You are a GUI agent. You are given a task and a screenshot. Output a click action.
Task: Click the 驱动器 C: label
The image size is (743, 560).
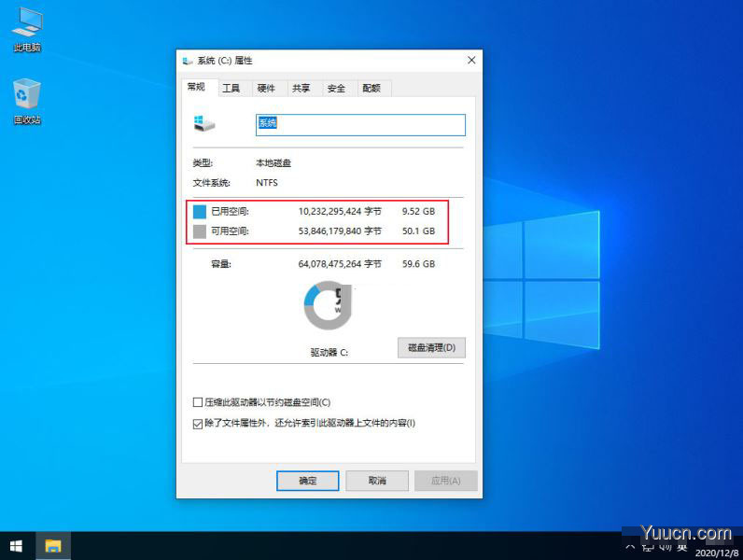pos(329,353)
